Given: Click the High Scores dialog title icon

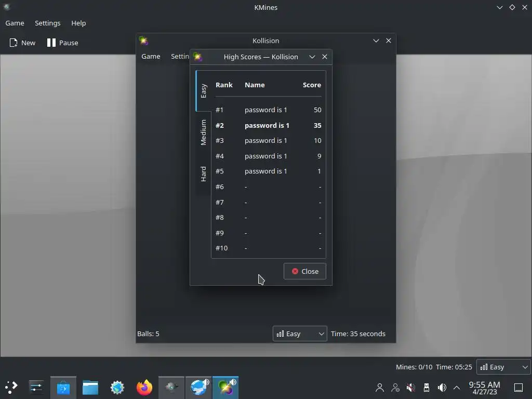Looking at the screenshot, I should pyautogui.click(x=197, y=57).
